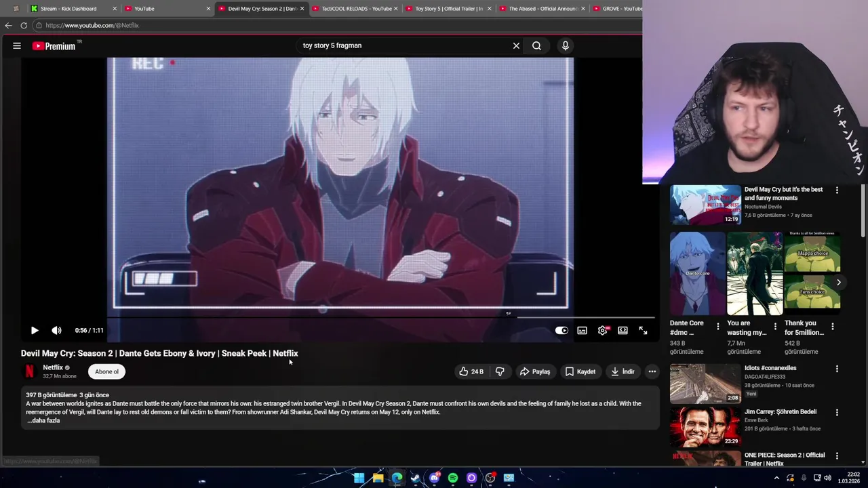The image size is (868, 488).
Task: Switch to Toy Story 5 trailer tab
Action: (448, 9)
